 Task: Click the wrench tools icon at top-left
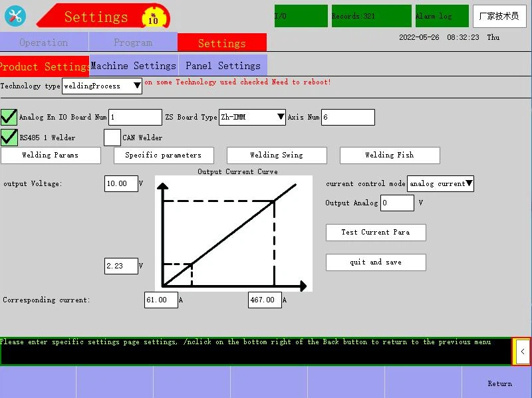tap(15, 16)
